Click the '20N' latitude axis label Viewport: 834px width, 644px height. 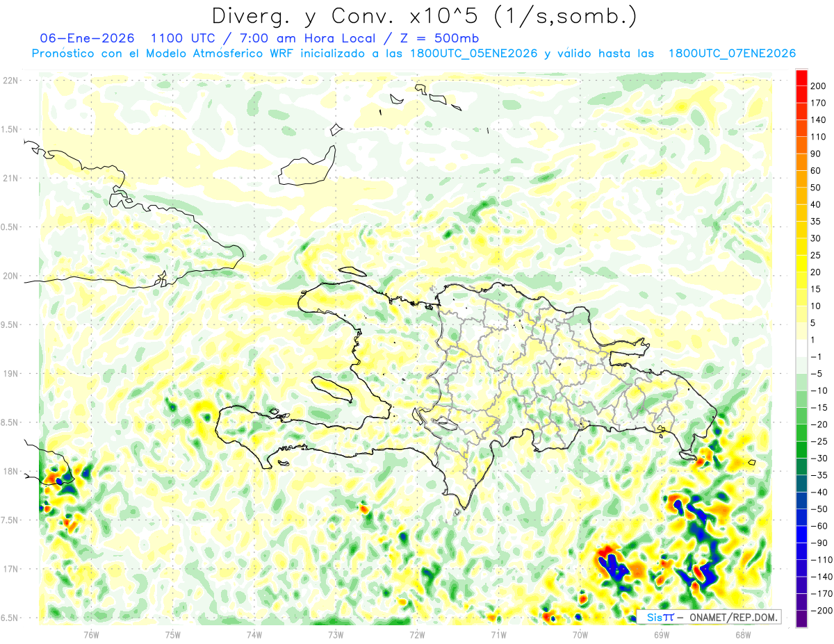10,276
